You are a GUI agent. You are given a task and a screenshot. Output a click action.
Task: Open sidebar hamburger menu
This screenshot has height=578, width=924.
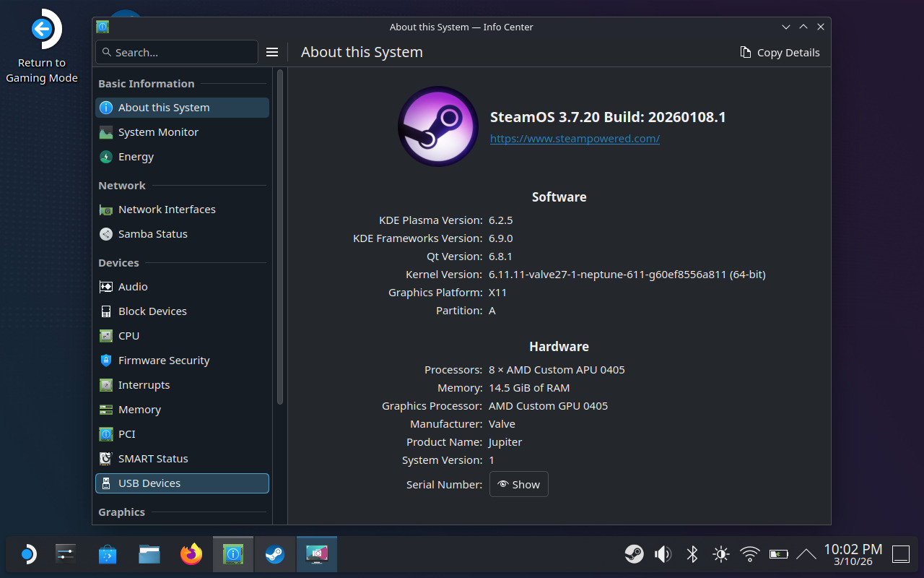(272, 52)
